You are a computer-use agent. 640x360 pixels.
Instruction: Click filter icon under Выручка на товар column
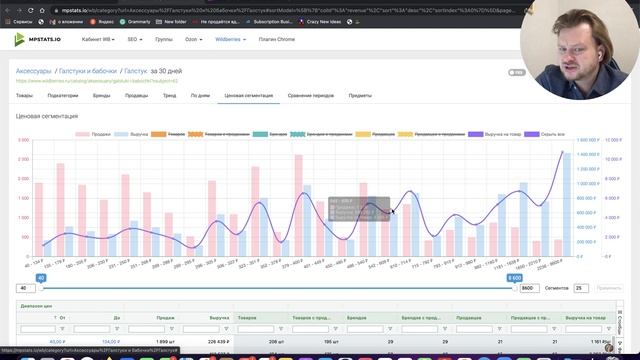(x=609, y=329)
